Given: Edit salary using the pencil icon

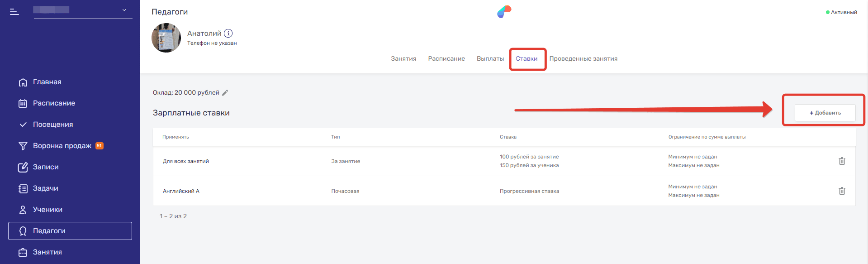Looking at the screenshot, I should click(225, 93).
